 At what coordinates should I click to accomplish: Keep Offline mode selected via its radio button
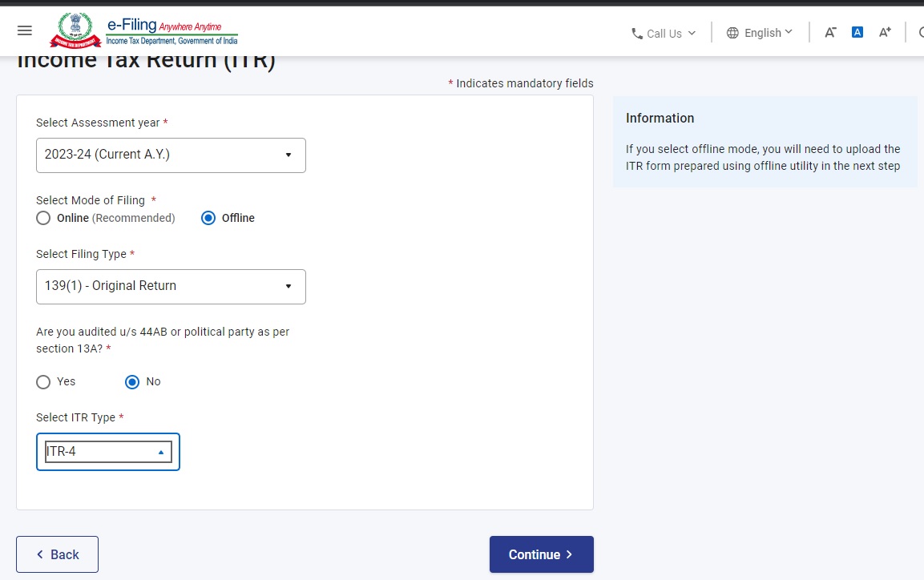(x=208, y=218)
